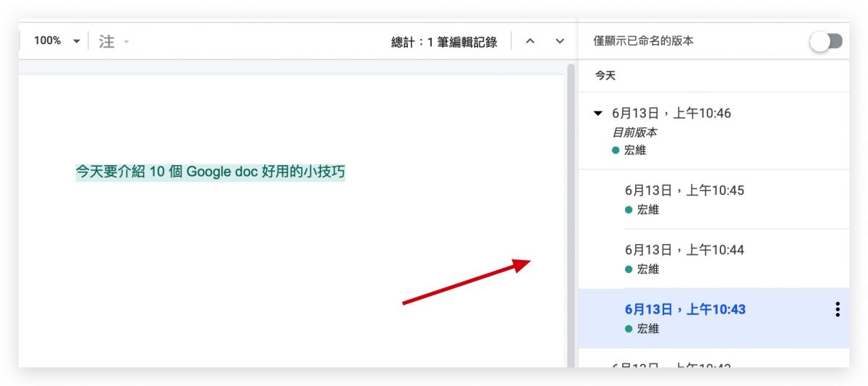This screenshot has width=868, height=386.
Task: Go to previous edit with up chevron
Action: click(x=529, y=41)
